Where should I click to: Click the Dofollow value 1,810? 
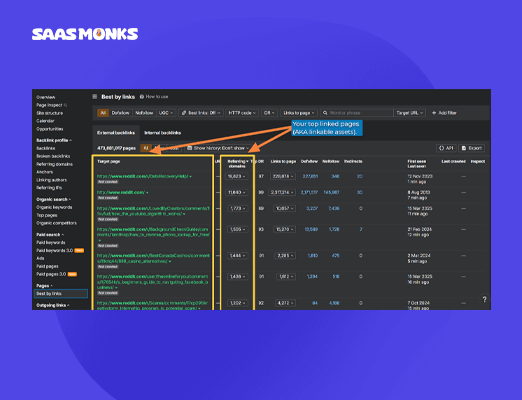click(x=312, y=256)
